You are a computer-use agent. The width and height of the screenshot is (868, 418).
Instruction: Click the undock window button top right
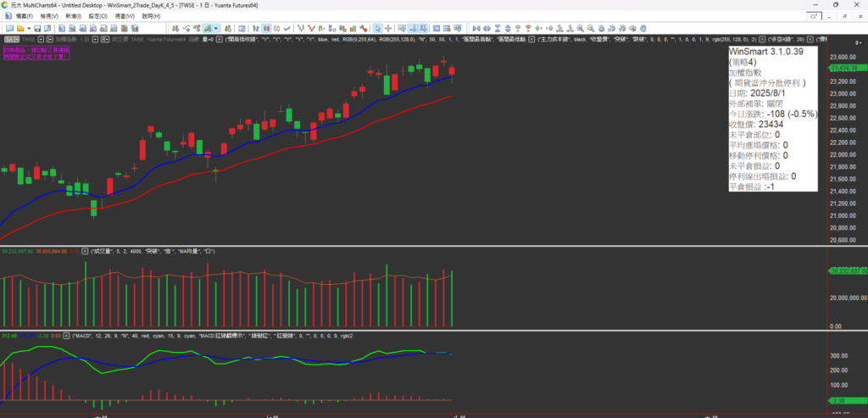pos(815,17)
